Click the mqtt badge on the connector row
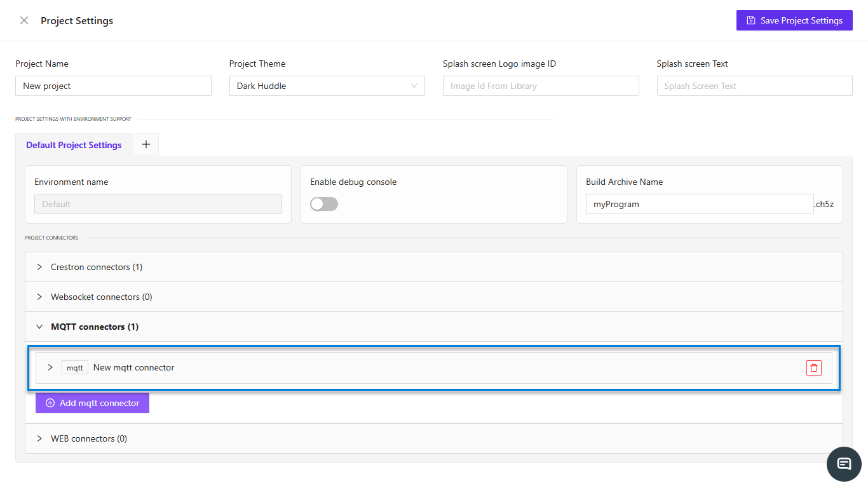868x488 pixels. [x=74, y=367]
